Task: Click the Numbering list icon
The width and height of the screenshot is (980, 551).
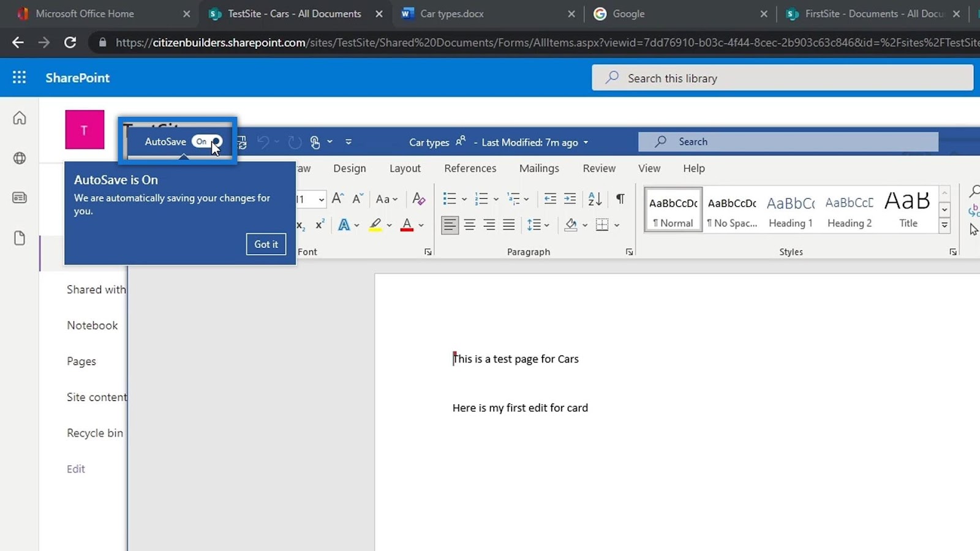Action: click(481, 198)
